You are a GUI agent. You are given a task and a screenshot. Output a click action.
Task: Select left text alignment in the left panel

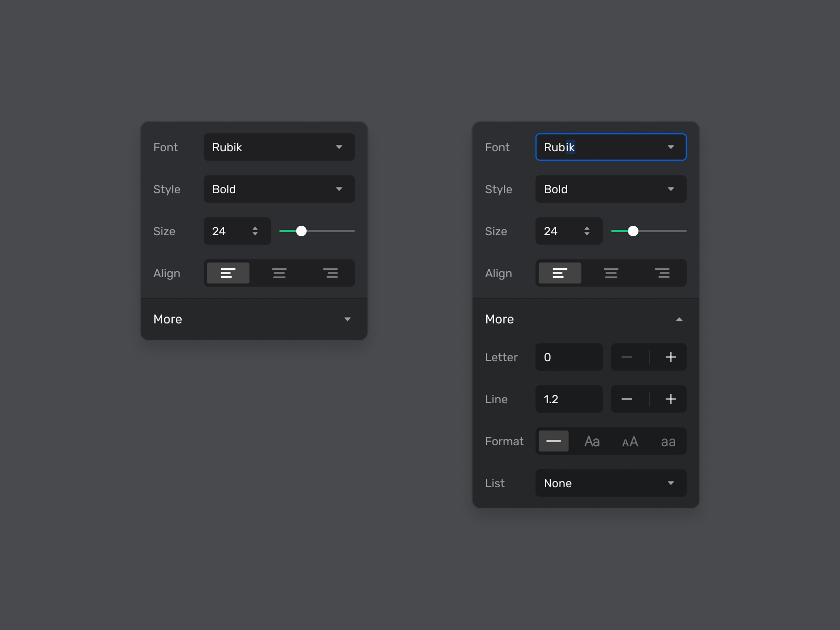[228, 273]
